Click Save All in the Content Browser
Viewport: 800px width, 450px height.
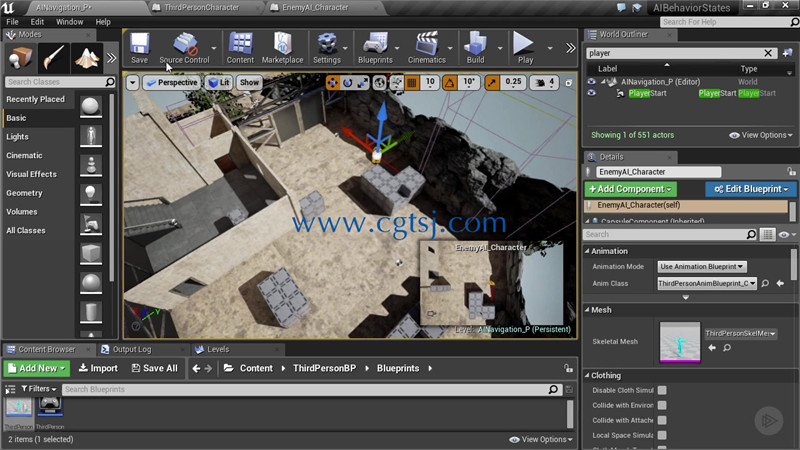(x=155, y=368)
